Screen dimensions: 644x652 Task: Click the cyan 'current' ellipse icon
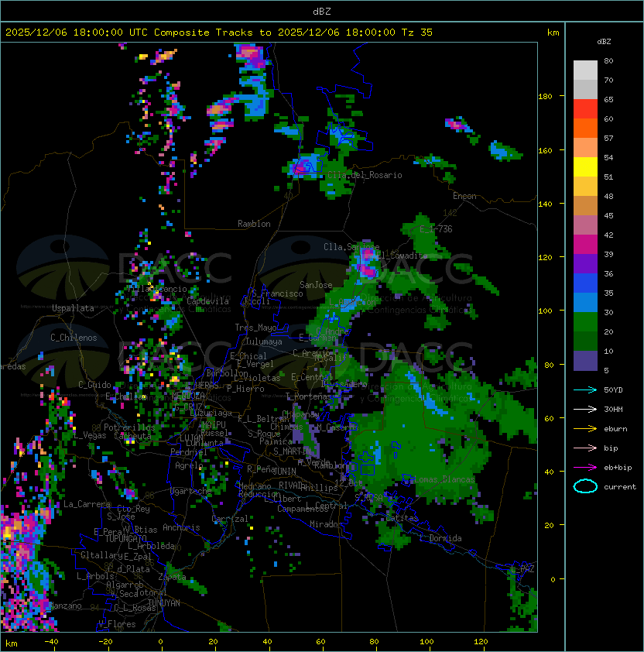pos(585,486)
